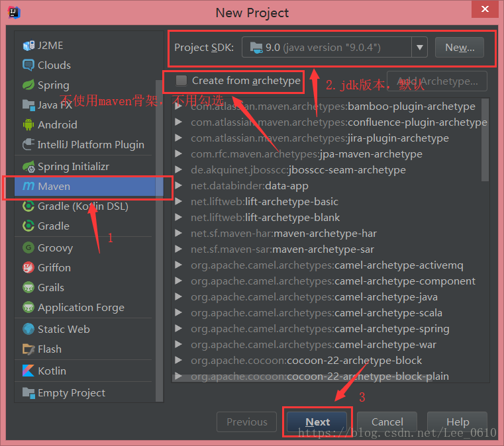Click the Cancel button
Image resolution: width=504 pixels, height=446 pixels.
click(387, 422)
